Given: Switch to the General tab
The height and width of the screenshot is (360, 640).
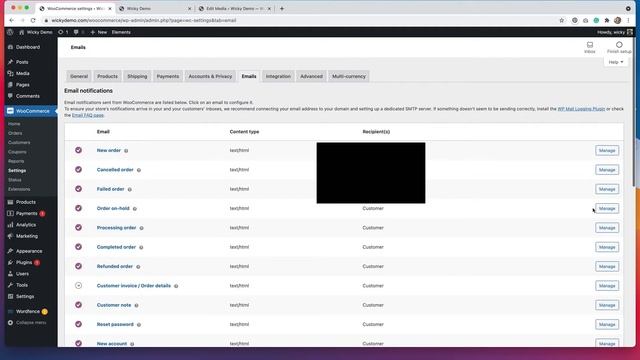Looking at the screenshot, I should 79,76.
